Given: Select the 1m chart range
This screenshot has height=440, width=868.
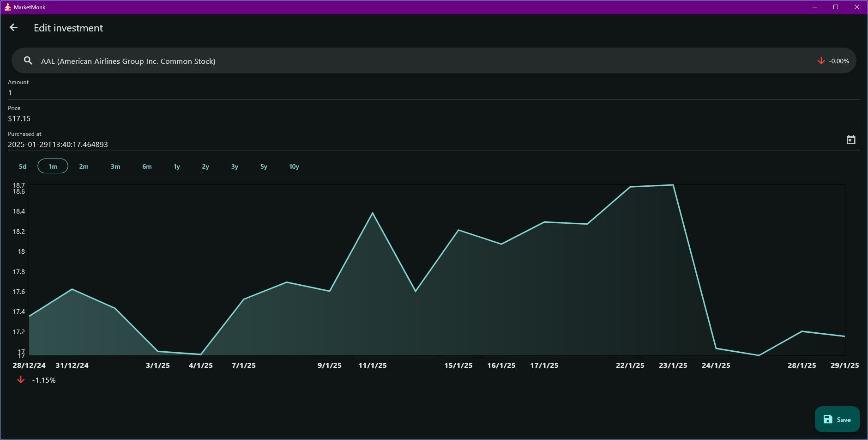Looking at the screenshot, I should coord(53,166).
